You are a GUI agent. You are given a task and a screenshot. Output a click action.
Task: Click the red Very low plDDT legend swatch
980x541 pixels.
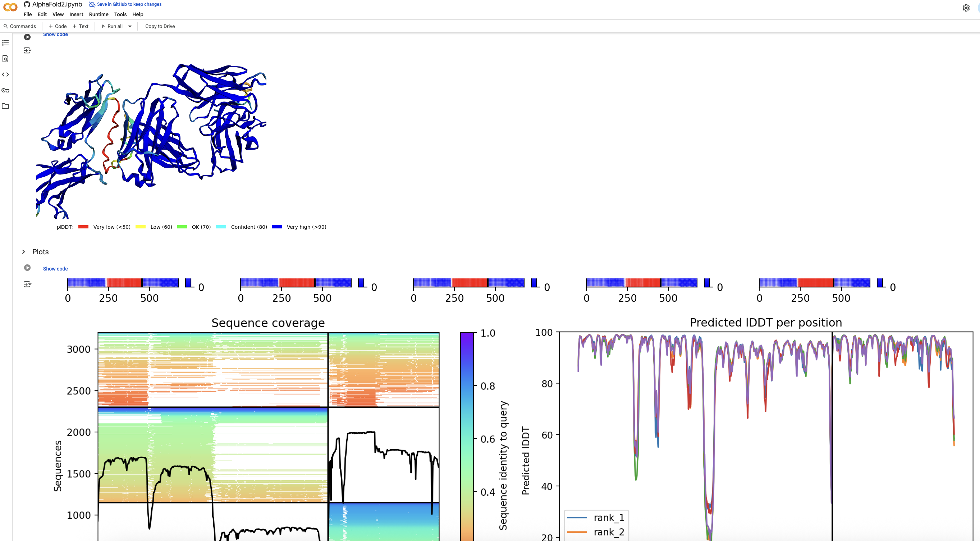tap(83, 227)
